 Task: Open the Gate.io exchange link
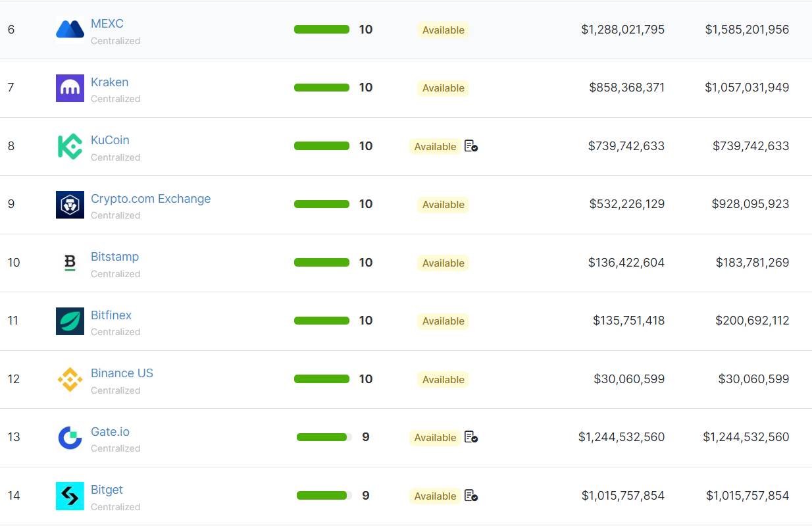(x=110, y=432)
